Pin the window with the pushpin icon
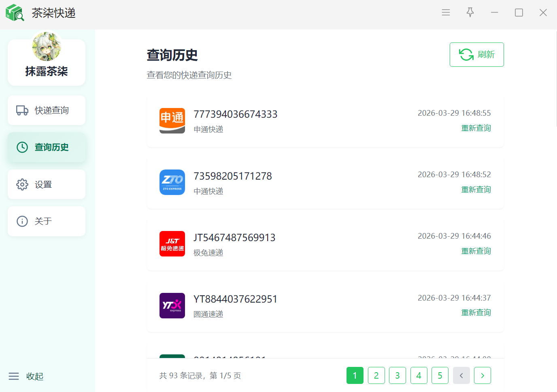Screen dimensions: 557x392 pyautogui.click(x=470, y=13)
